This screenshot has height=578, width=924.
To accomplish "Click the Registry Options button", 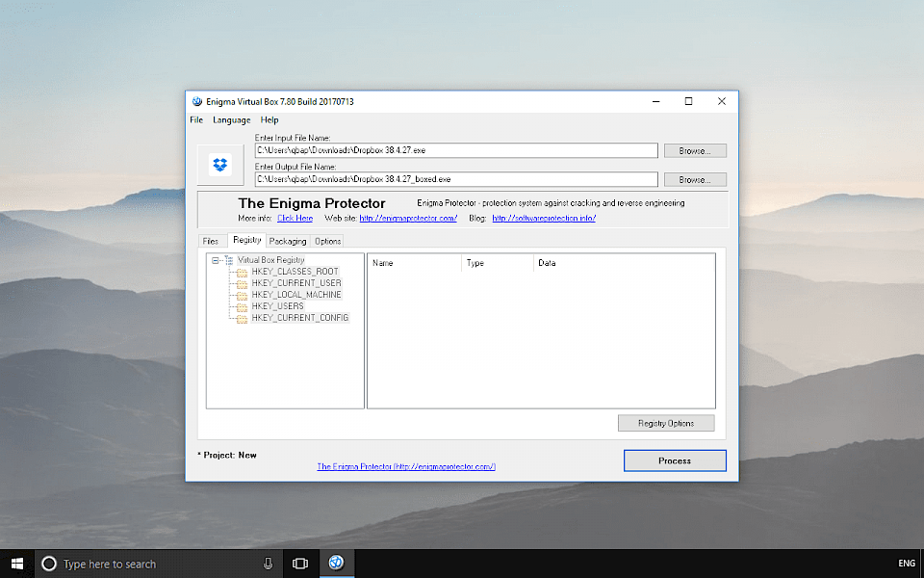I will tap(666, 423).
